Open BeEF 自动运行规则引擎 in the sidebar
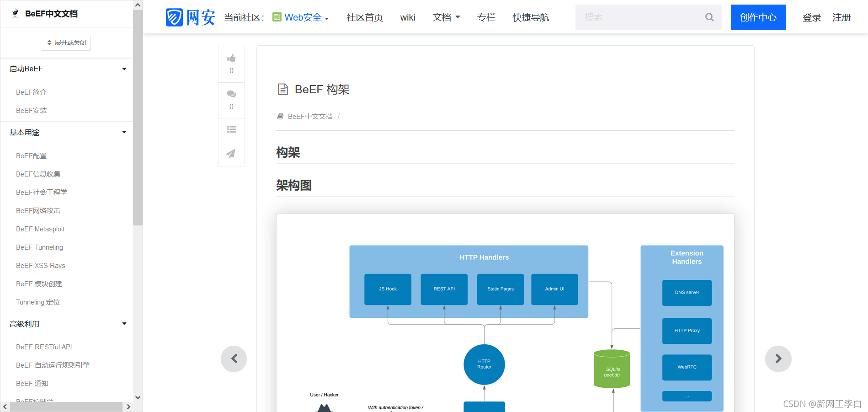The width and height of the screenshot is (868, 412). point(53,365)
